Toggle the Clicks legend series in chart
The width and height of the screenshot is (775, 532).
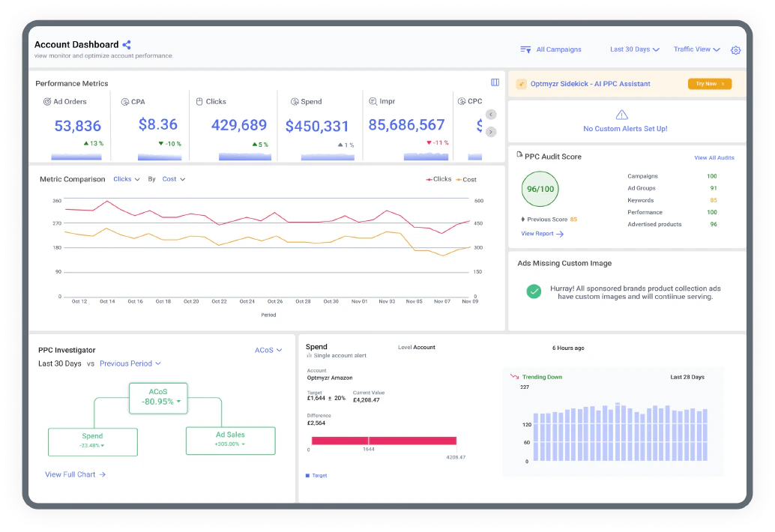point(439,179)
